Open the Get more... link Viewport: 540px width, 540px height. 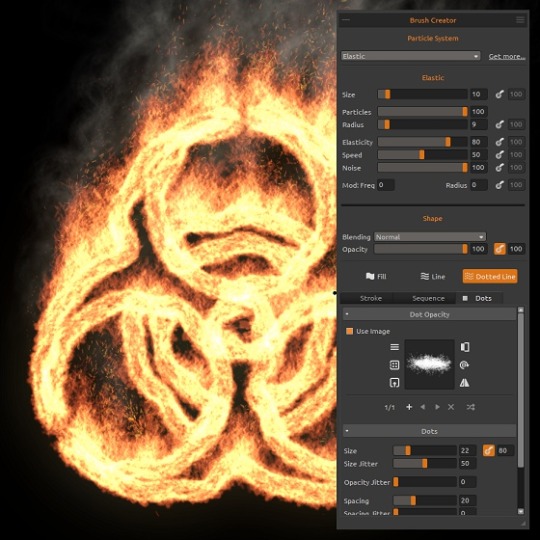[507, 56]
